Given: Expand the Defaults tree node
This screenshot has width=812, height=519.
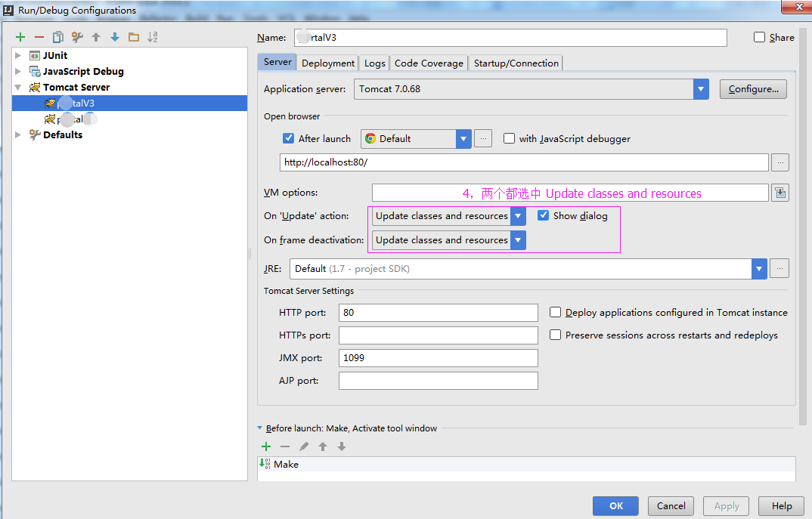Looking at the screenshot, I should pos(18,135).
